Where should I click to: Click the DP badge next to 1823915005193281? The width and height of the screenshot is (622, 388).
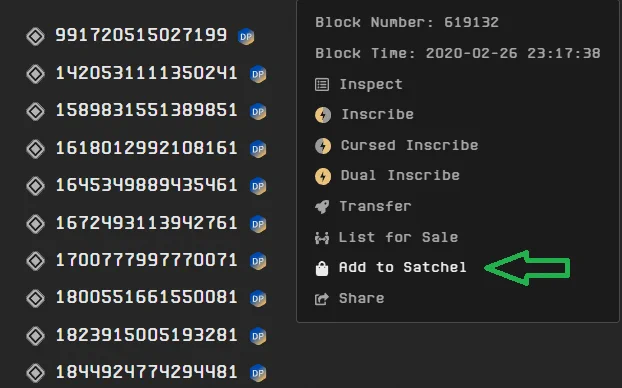[x=258, y=336]
